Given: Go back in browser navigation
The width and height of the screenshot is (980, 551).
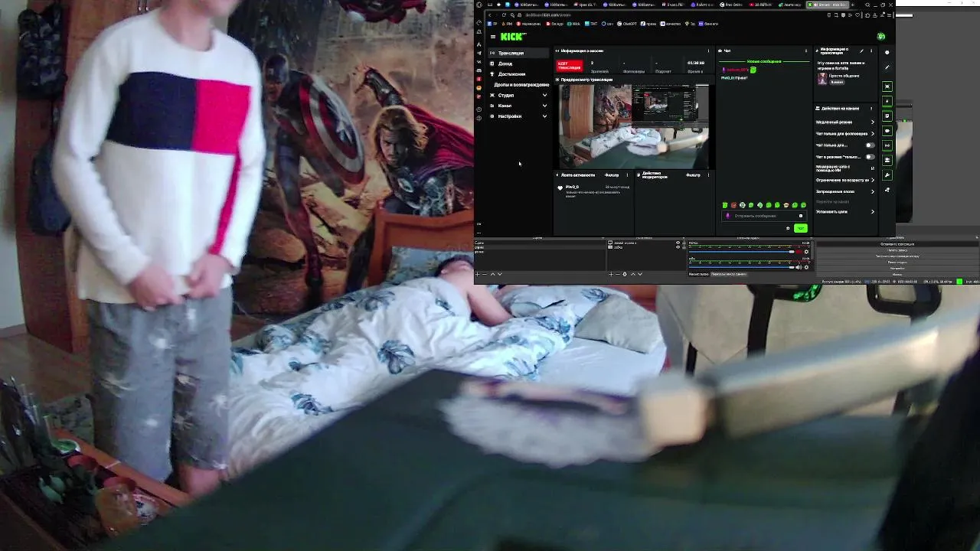Looking at the screenshot, I should [x=490, y=15].
